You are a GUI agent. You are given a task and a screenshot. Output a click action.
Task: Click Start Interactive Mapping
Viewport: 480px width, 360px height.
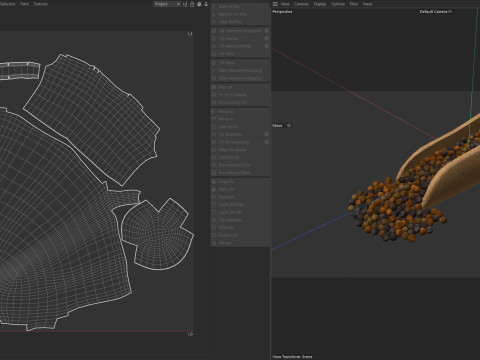click(x=240, y=70)
